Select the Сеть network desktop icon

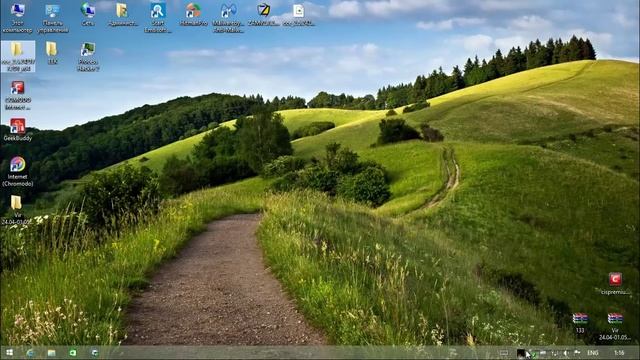88,14
